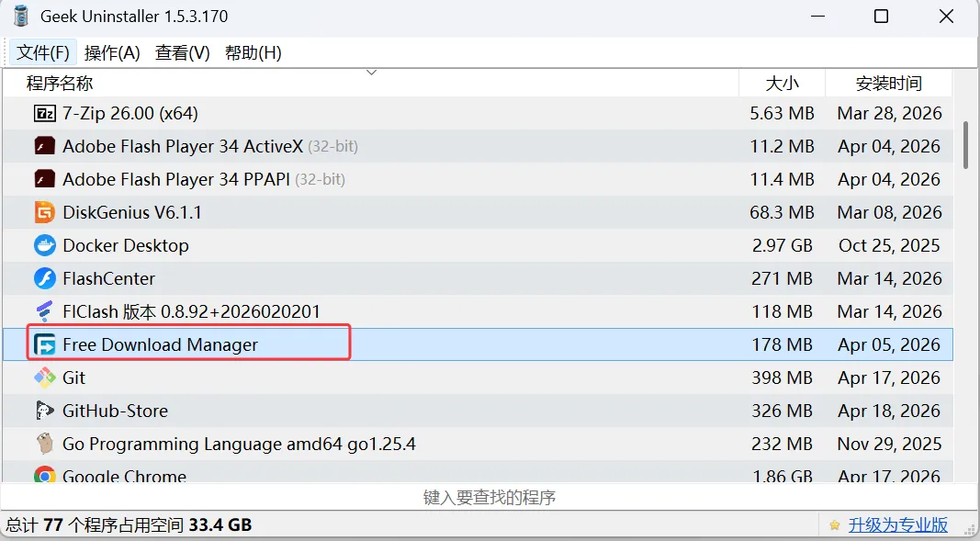Click the 7-Zip program icon

tap(44, 113)
